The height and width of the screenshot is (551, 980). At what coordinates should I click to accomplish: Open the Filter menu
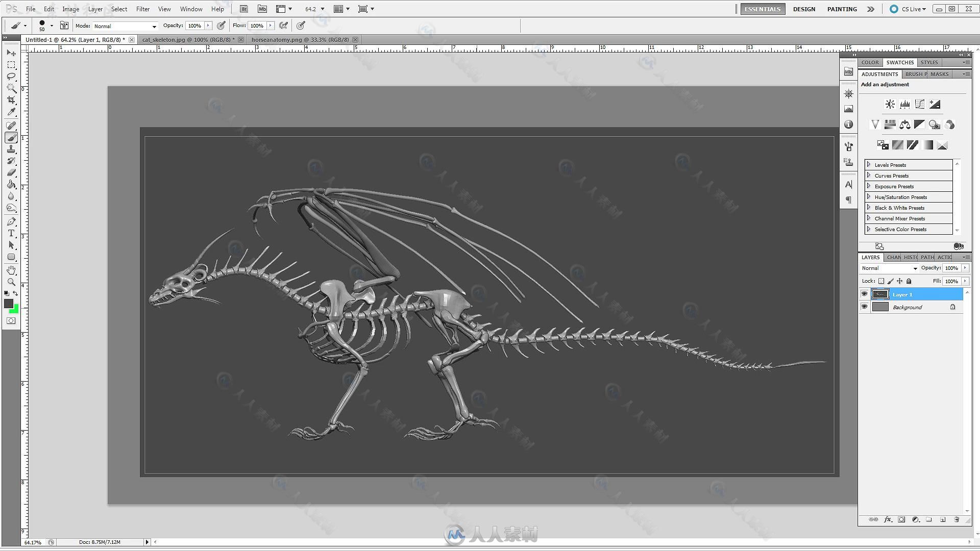(x=143, y=9)
